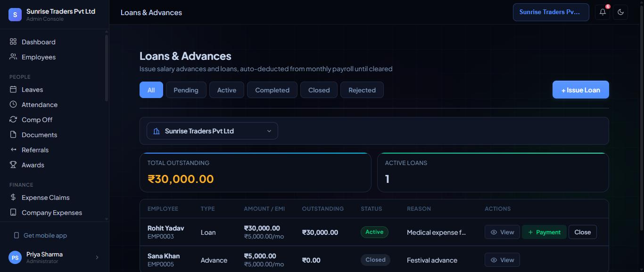Click the Documents file icon
644x272 pixels.
(13, 135)
